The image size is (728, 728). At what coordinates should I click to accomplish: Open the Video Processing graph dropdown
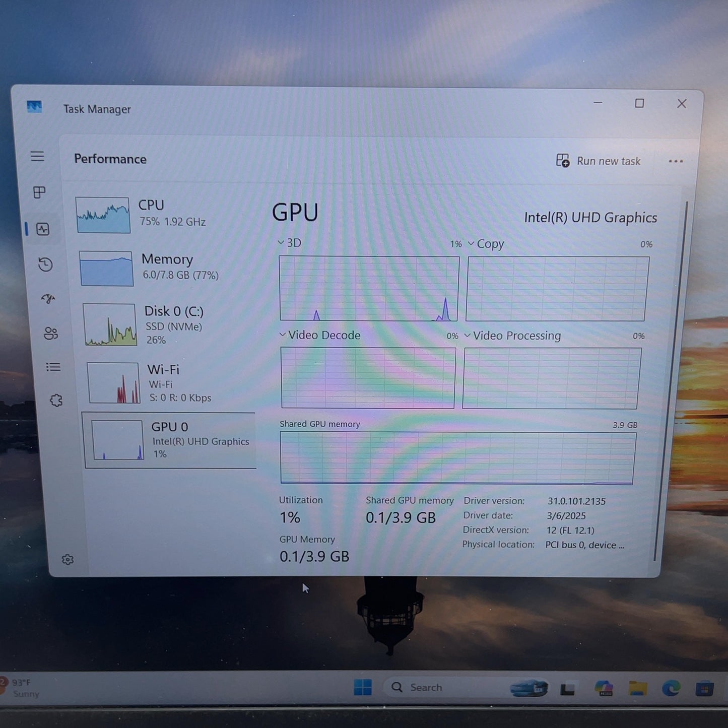click(468, 335)
